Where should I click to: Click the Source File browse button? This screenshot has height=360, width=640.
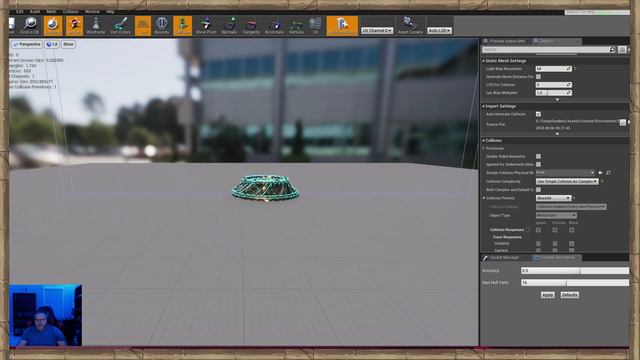pos(622,122)
